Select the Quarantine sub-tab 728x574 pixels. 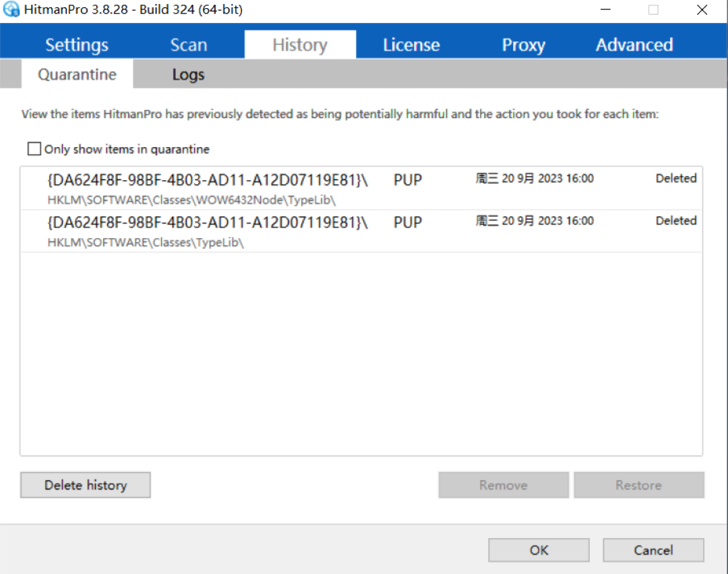point(77,74)
